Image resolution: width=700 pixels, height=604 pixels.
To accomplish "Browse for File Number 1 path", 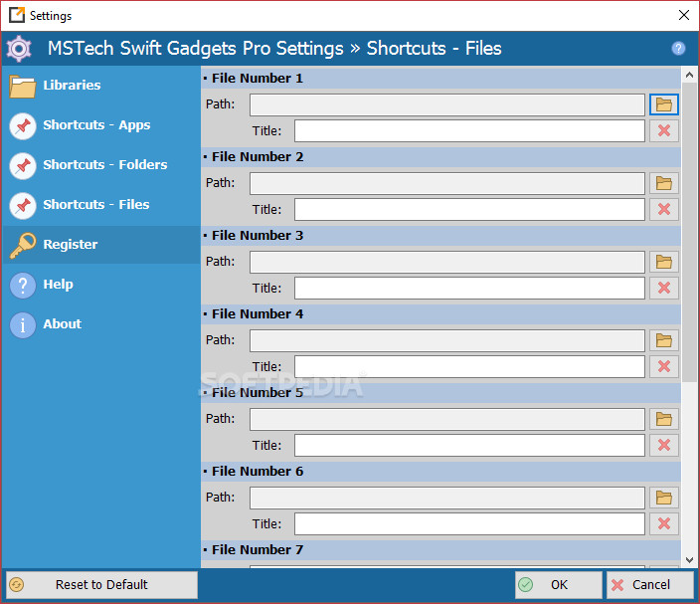I will pos(664,105).
